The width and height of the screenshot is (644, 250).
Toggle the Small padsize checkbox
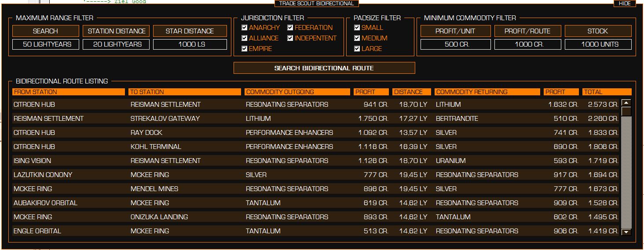pyautogui.click(x=357, y=28)
